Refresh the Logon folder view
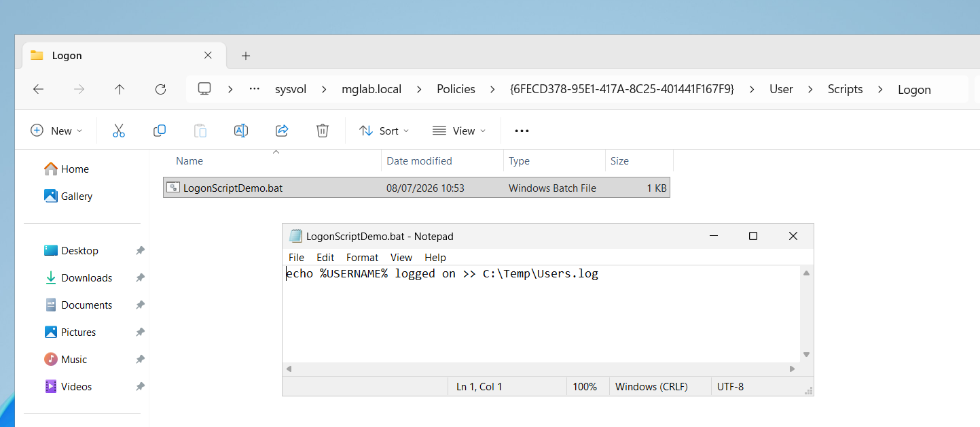Screen dimensions: 980x427 pos(160,89)
